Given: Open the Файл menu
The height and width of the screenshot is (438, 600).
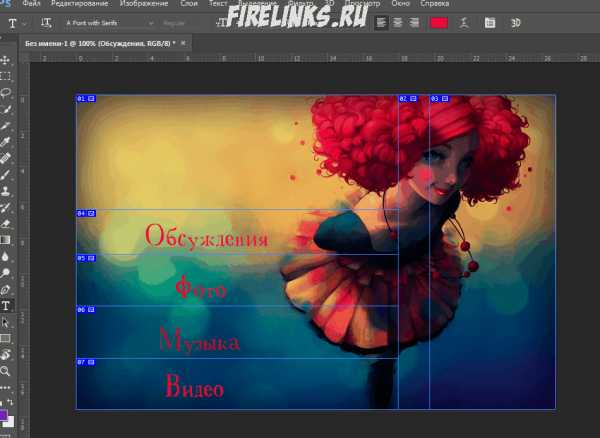Looking at the screenshot, I should [x=31, y=3].
